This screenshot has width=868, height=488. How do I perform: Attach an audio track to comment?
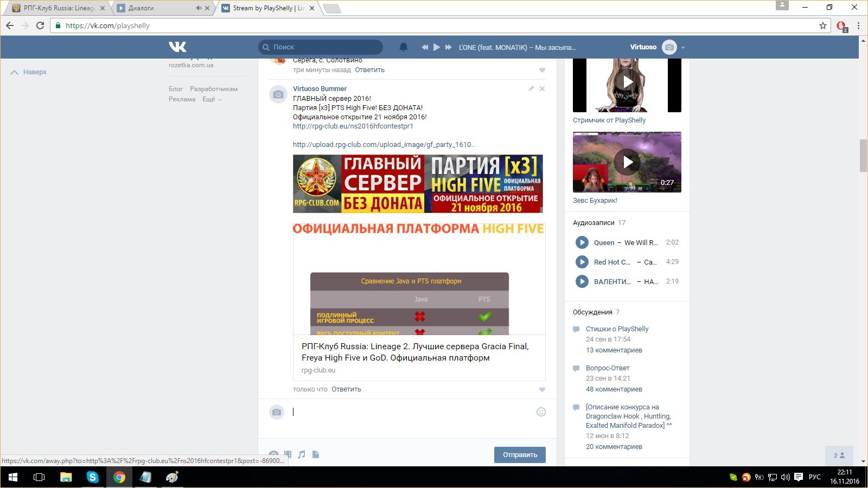tap(302, 454)
